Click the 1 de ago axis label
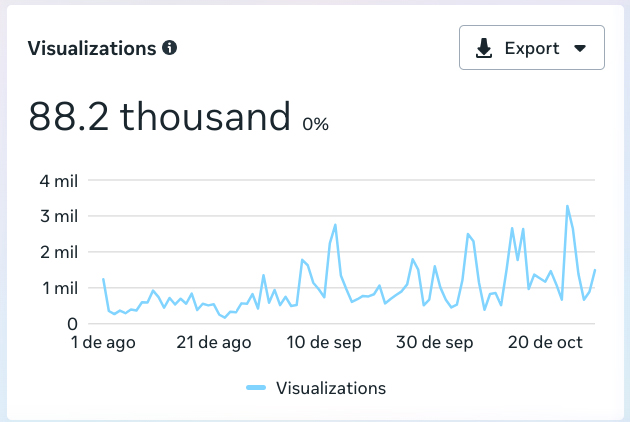The image size is (630, 422). point(102,343)
